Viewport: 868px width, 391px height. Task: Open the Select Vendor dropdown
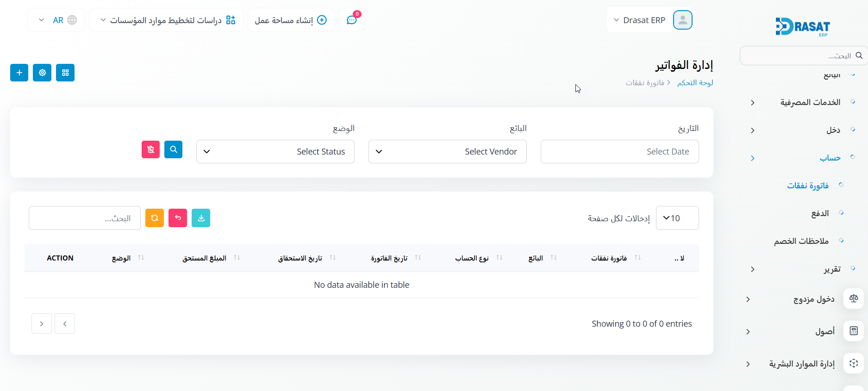(447, 152)
